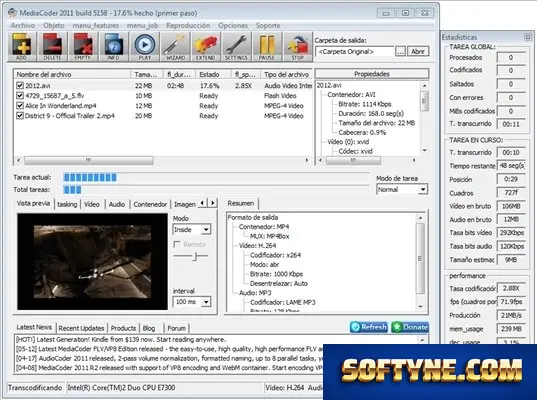Open the Modo de tarea dropdown

click(402, 189)
